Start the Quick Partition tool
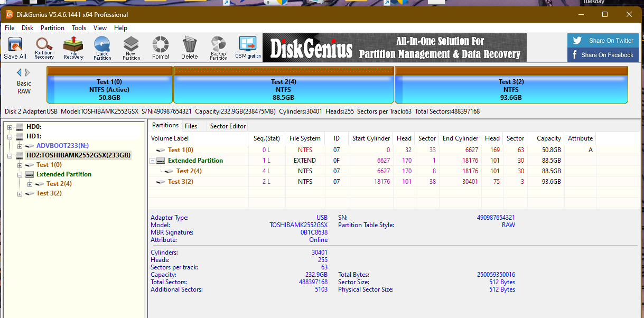The width and height of the screenshot is (644, 318). (102, 48)
